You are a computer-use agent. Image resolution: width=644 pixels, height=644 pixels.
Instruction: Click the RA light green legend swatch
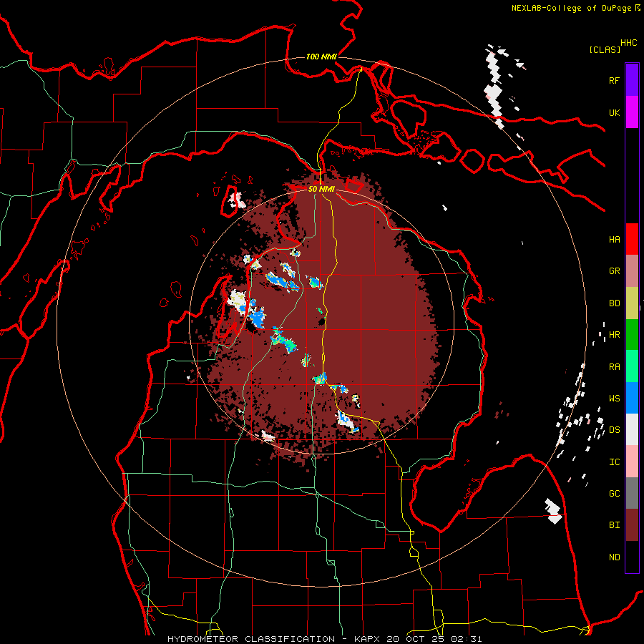coord(632,366)
